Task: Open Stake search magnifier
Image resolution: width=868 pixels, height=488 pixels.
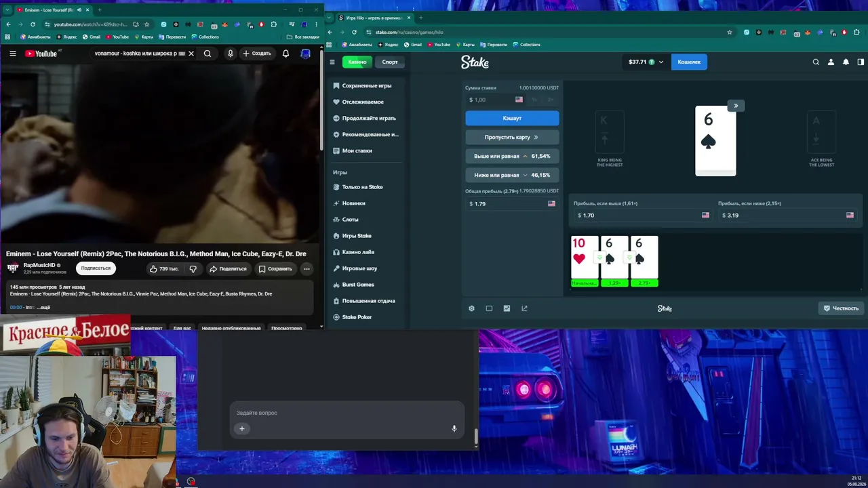Action: [x=816, y=62]
